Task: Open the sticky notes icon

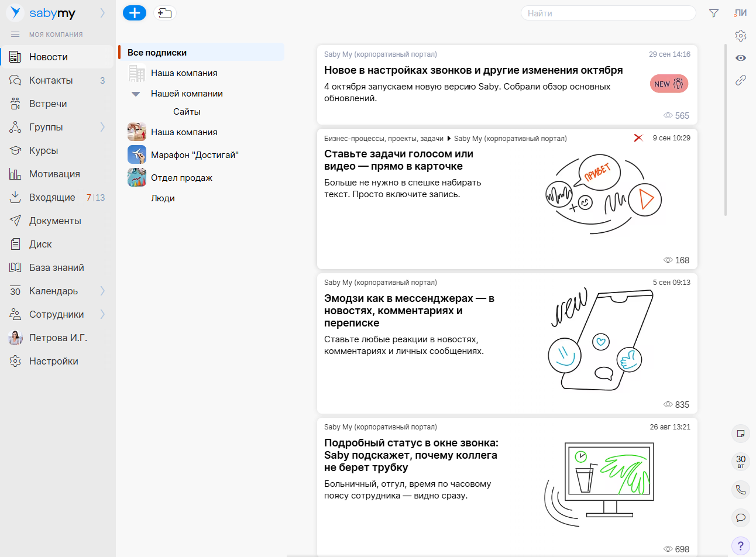Action: [741, 434]
